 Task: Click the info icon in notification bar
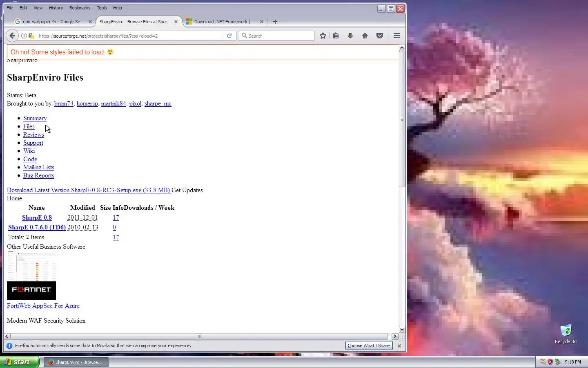pos(9,346)
